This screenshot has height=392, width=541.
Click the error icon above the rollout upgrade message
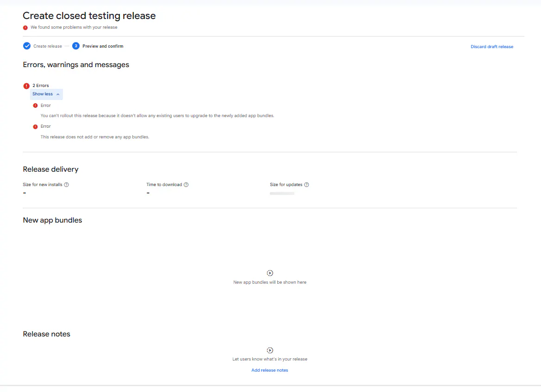tap(35, 106)
